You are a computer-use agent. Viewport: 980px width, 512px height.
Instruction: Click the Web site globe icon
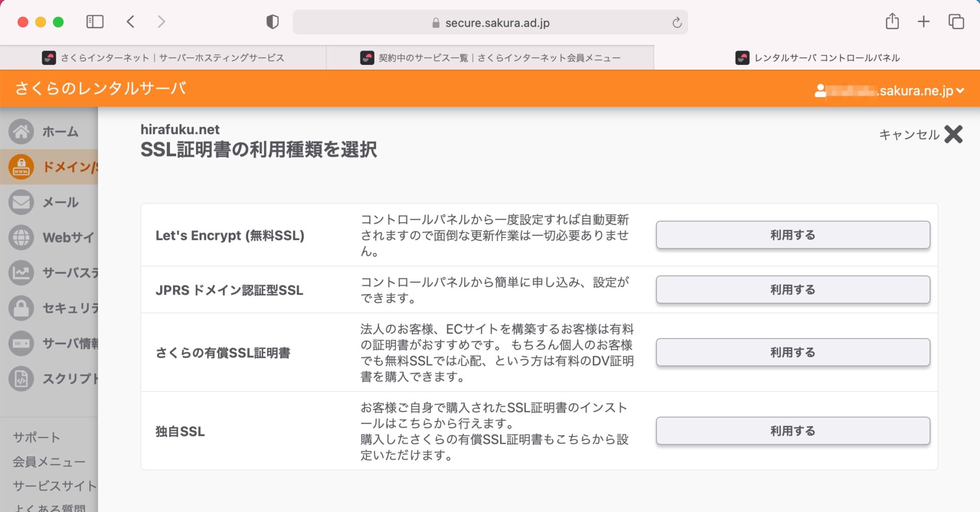21,237
